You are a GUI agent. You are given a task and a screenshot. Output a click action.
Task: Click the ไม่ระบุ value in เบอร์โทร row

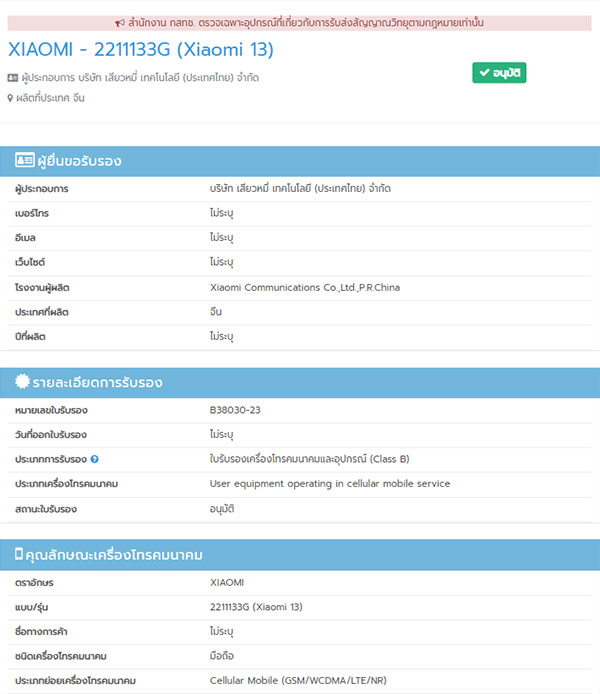tap(221, 213)
